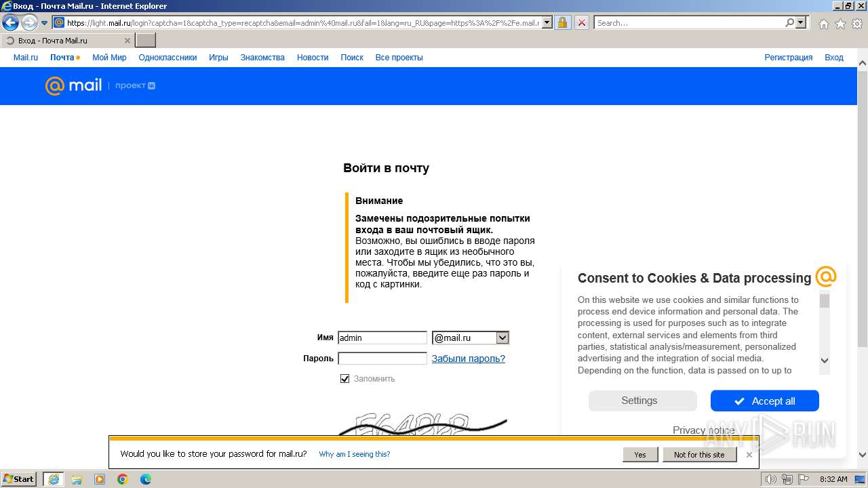Open Одноклассники navigation link
Screen dimensions: 868x488
[167, 58]
